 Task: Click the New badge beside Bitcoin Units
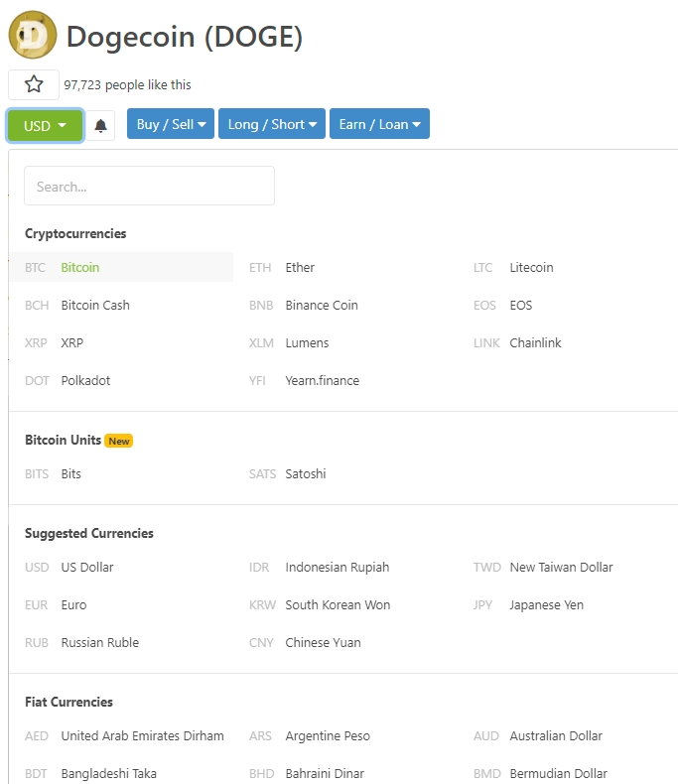click(119, 441)
